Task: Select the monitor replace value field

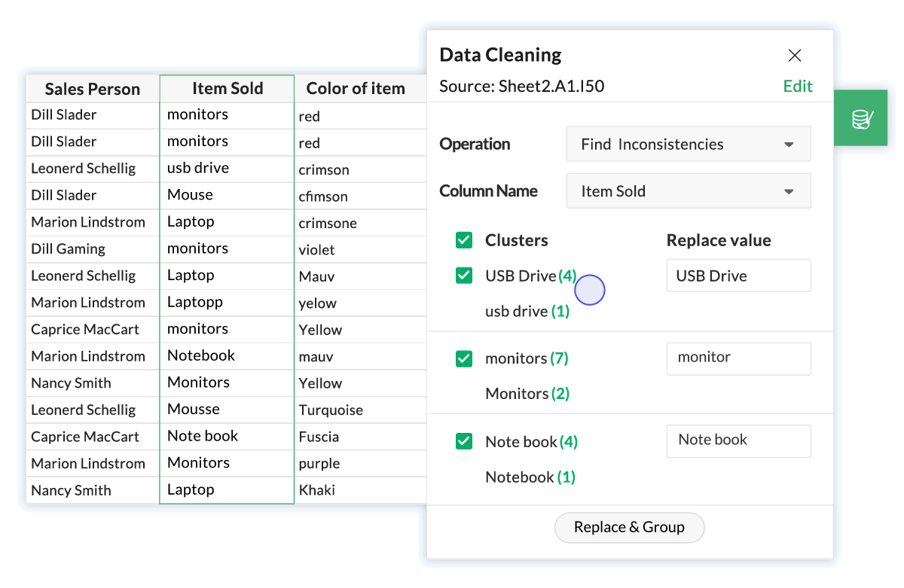Action: (738, 358)
